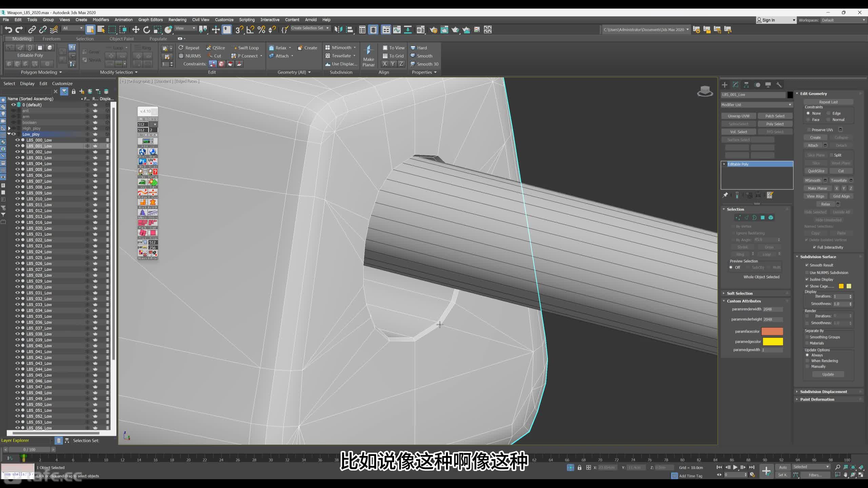
Task: Open the Create Selection Set dropdown
Action: (310, 28)
